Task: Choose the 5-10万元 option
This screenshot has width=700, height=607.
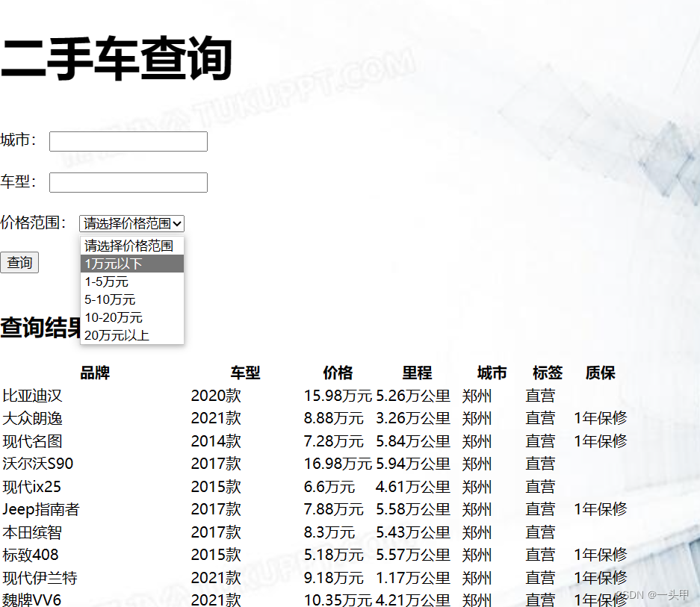Action: 131,299
